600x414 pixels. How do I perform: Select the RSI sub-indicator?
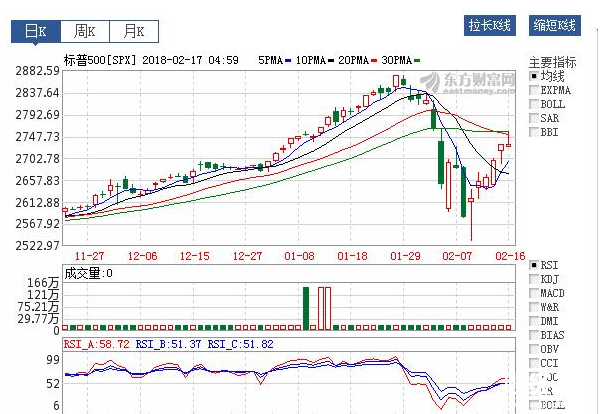[545, 265]
